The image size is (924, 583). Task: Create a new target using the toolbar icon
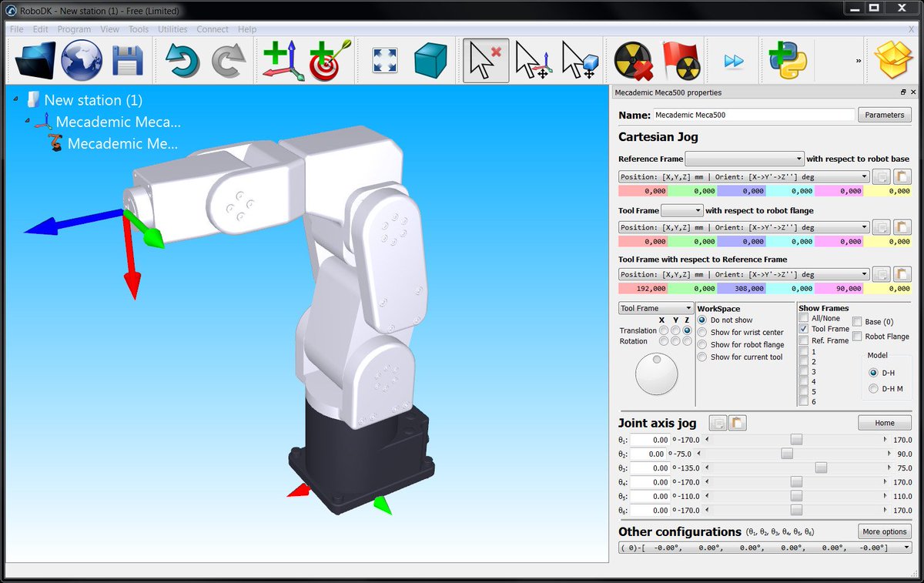(326, 60)
